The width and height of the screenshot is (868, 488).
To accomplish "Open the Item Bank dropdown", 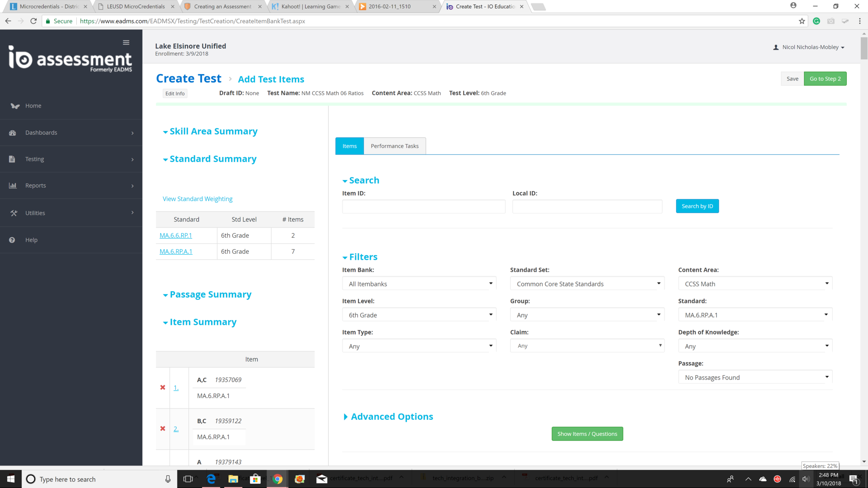I will [419, 284].
